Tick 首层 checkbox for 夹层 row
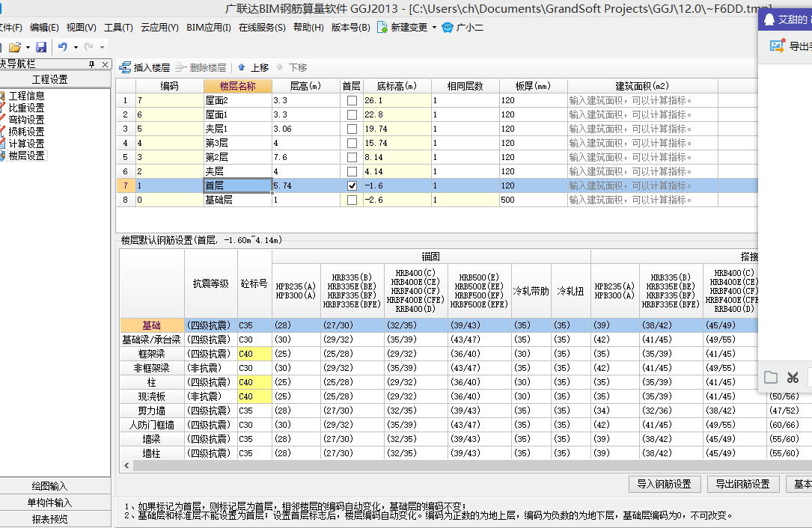812x528 pixels. click(x=352, y=172)
